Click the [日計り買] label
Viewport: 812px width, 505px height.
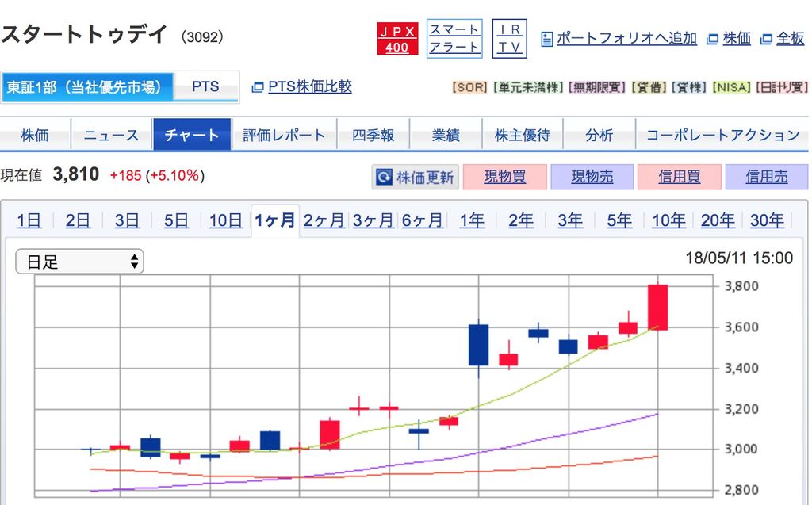tap(781, 87)
